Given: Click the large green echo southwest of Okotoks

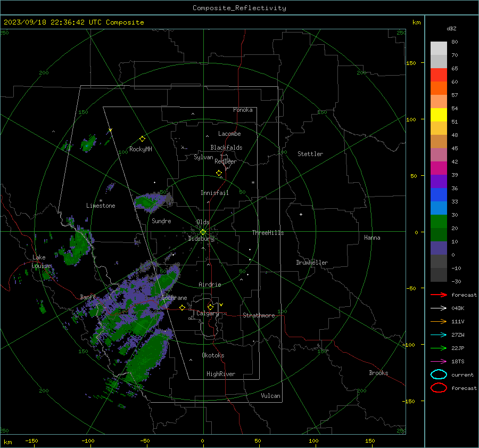Looking at the screenshot, I should click(148, 356).
